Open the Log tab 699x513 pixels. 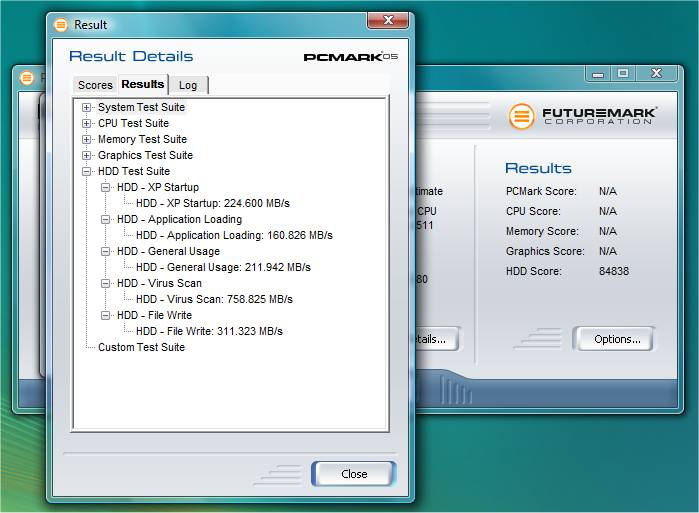(188, 85)
